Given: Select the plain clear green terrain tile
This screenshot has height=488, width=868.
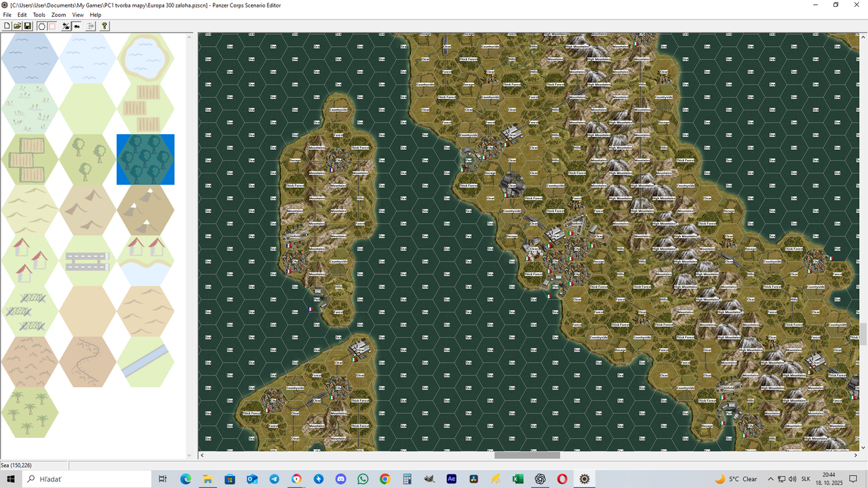Looking at the screenshot, I should tap(87, 108).
